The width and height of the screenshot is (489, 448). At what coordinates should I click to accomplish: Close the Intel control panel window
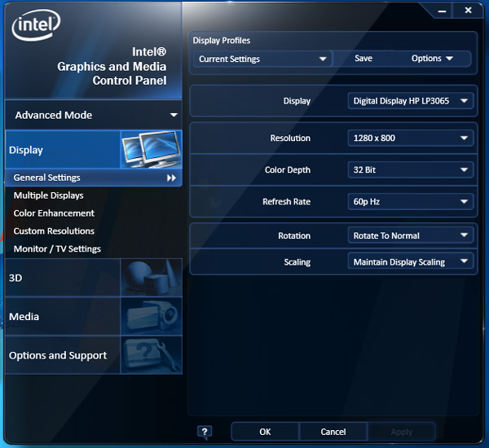(468, 11)
